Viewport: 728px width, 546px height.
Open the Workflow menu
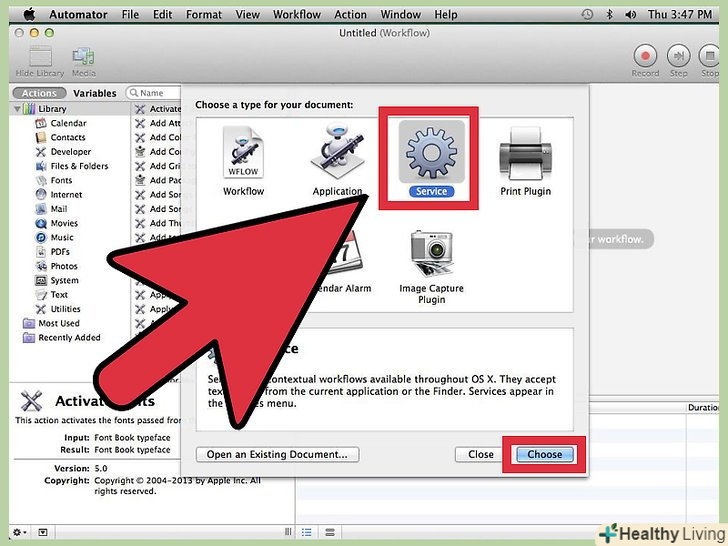click(x=297, y=15)
